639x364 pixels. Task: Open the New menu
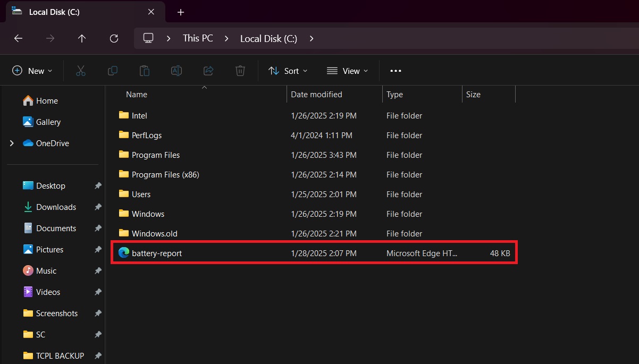click(x=31, y=70)
